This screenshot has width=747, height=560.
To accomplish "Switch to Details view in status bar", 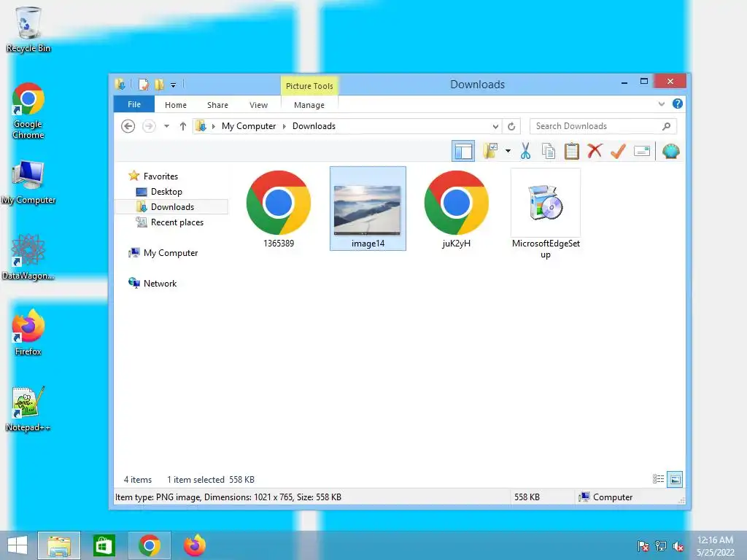I will point(659,479).
